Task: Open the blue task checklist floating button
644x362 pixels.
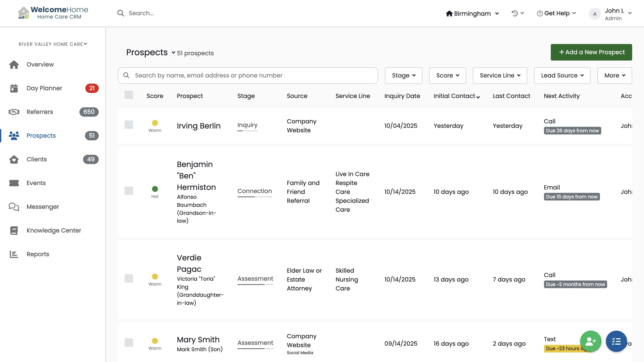Action: (x=616, y=341)
